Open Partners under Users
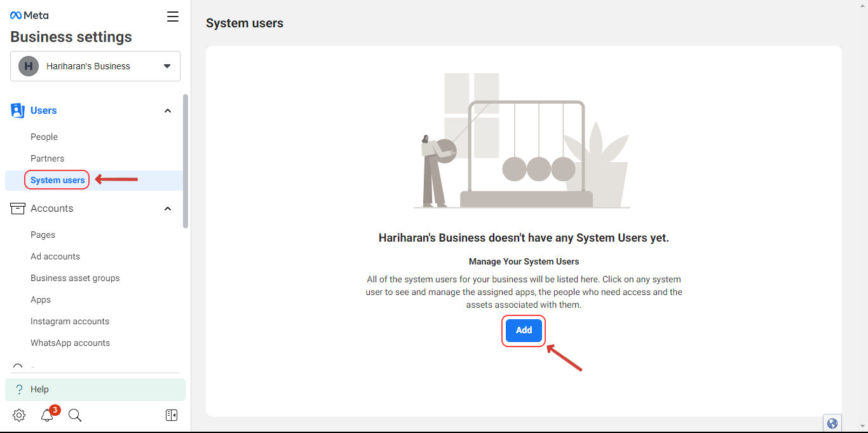Screen dimensions: 868x433 point(47,158)
